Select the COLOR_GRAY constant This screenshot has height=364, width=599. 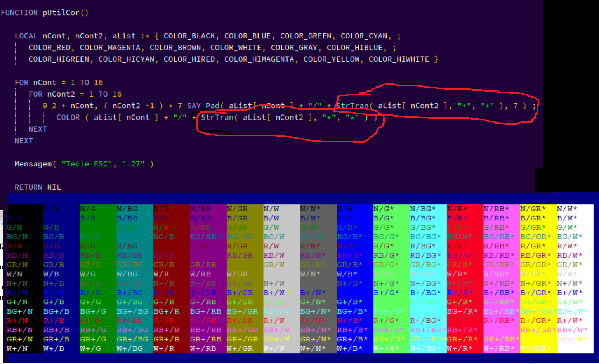click(x=294, y=47)
